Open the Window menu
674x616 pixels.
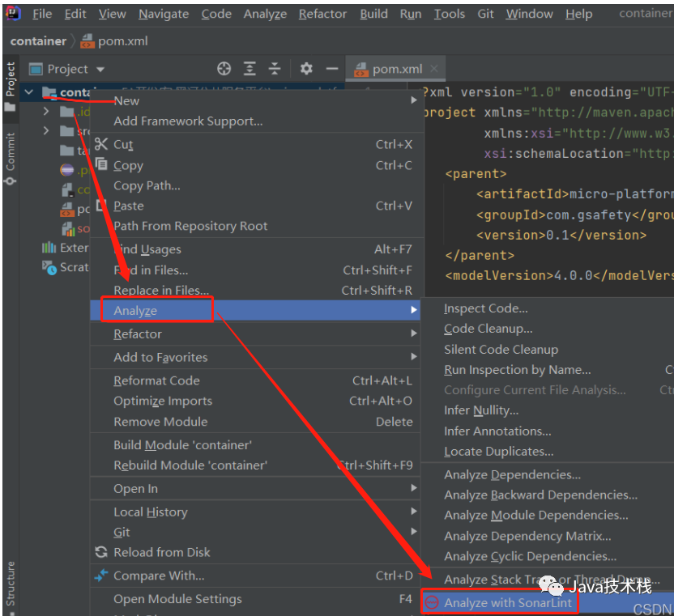[529, 14]
